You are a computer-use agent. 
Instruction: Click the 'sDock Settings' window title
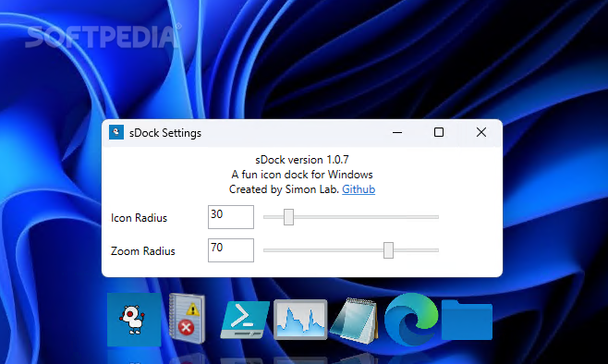(x=165, y=133)
